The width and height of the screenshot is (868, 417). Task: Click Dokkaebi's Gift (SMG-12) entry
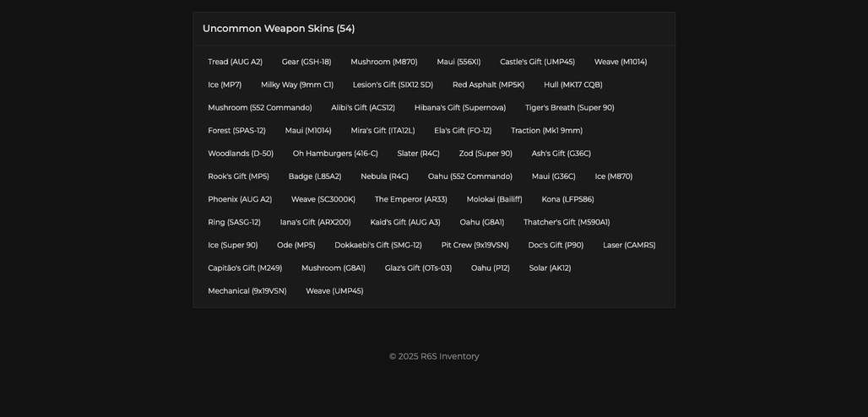coord(378,246)
